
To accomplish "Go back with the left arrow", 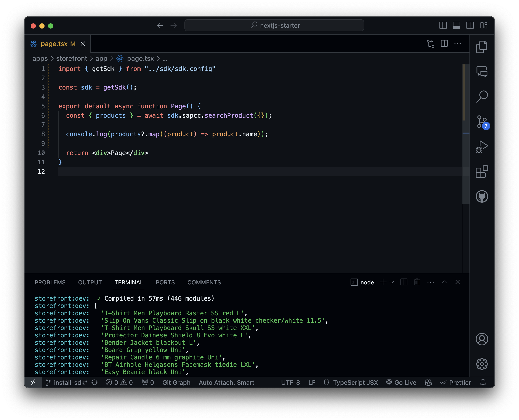I will coord(160,25).
